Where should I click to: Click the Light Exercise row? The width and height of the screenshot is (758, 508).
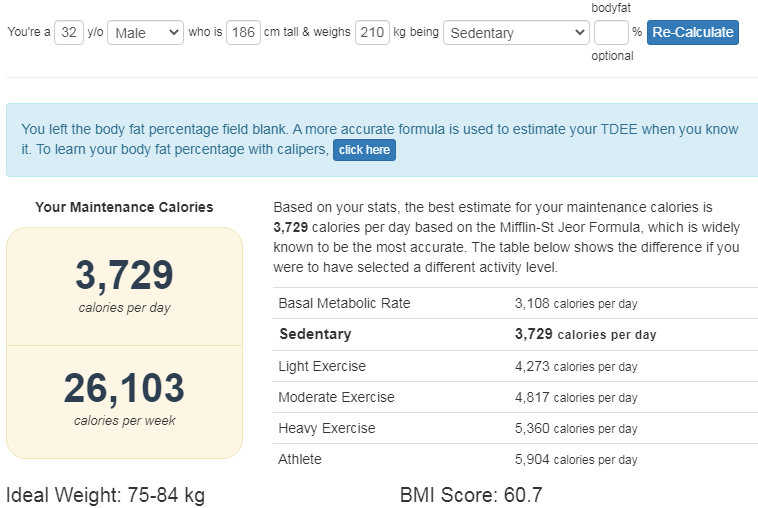coord(515,366)
